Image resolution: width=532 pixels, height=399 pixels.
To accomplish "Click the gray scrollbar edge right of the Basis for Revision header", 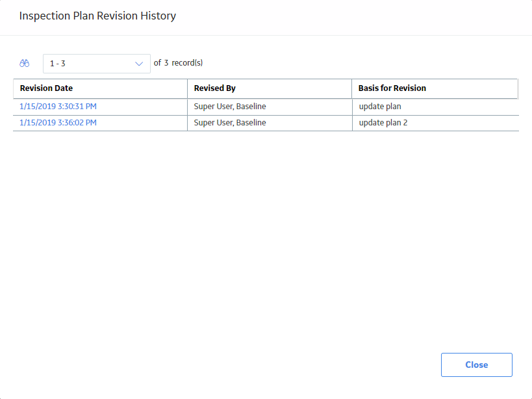I will 518,89.
